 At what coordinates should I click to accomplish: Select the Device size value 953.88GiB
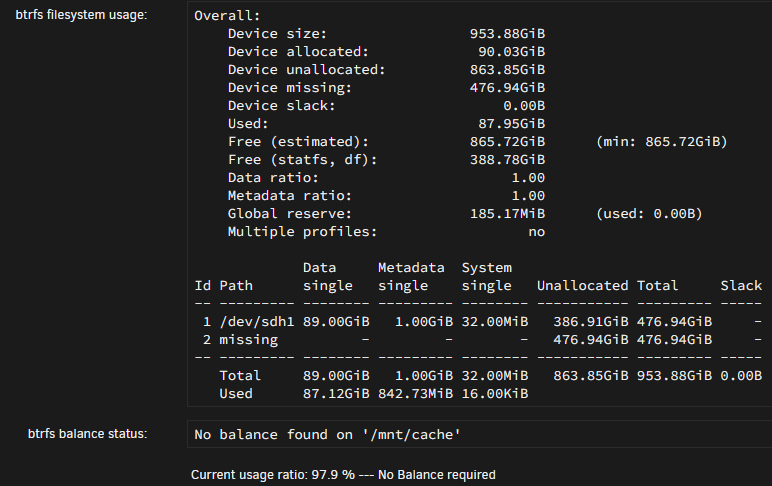pos(507,33)
